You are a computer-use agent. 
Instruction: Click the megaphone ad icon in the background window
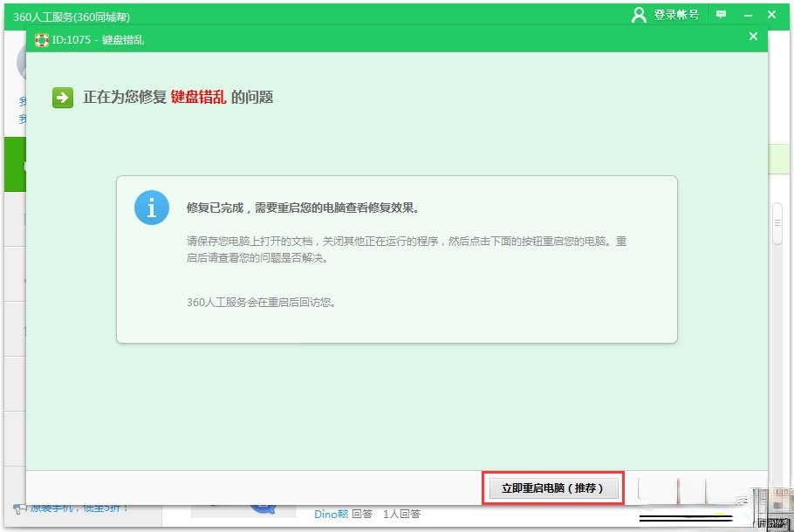pos(20,508)
